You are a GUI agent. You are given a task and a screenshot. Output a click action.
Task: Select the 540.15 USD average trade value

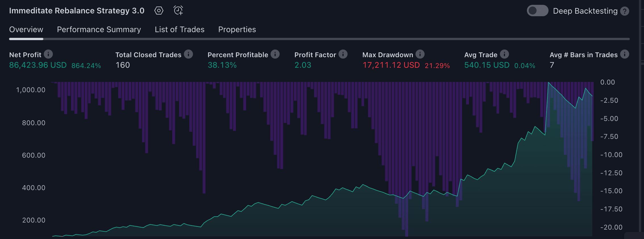coord(487,65)
